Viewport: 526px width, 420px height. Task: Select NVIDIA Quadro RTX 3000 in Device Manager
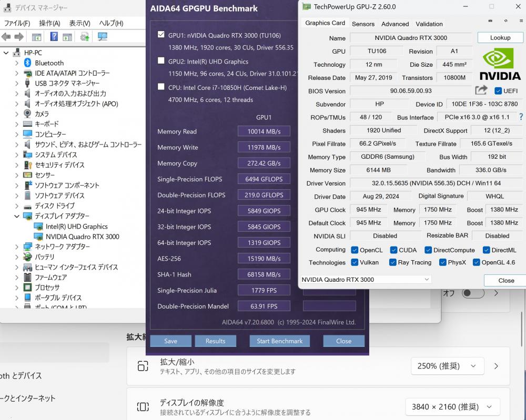point(82,237)
